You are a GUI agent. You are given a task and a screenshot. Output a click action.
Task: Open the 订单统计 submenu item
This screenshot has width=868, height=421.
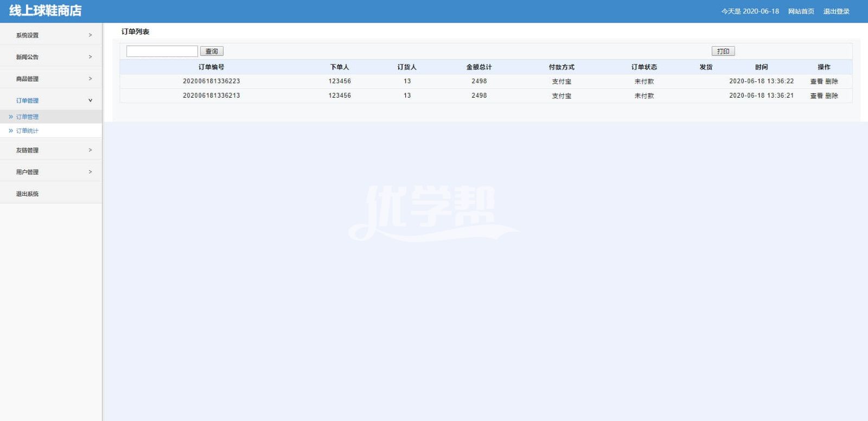(x=27, y=131)
